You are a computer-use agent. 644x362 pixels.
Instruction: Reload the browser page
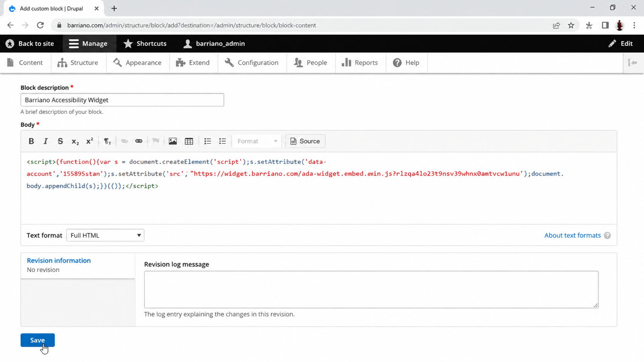40,25
